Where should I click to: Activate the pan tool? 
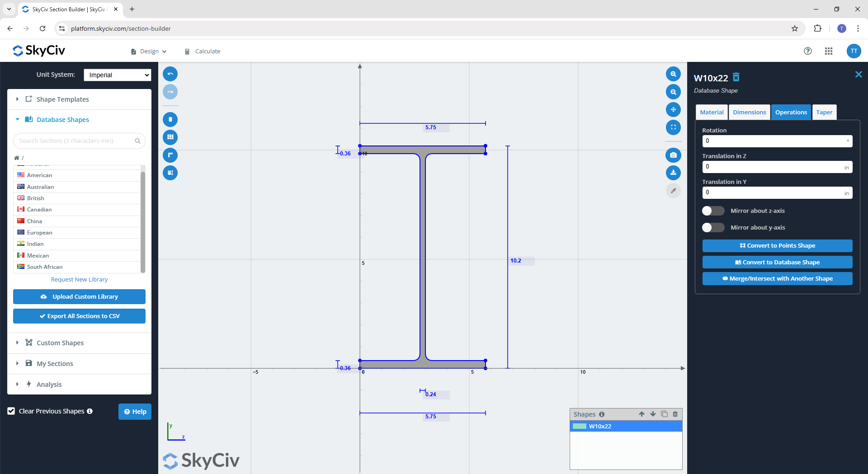pos(673,109)
